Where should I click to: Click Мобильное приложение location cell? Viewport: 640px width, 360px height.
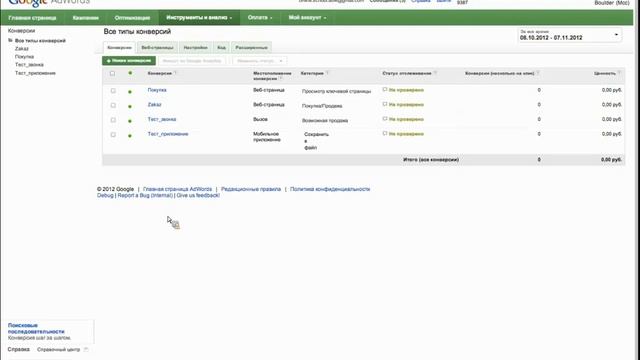pos(267,137)
